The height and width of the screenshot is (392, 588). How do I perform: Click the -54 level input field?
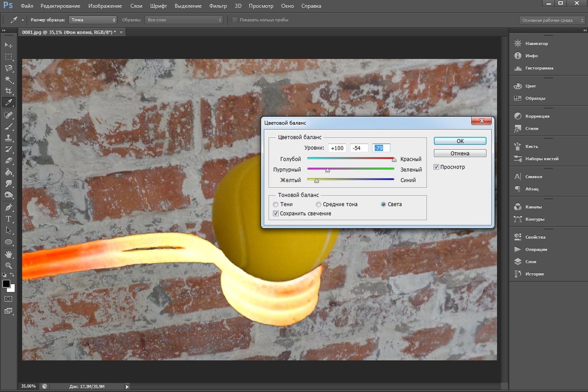[x=359, y=148]
